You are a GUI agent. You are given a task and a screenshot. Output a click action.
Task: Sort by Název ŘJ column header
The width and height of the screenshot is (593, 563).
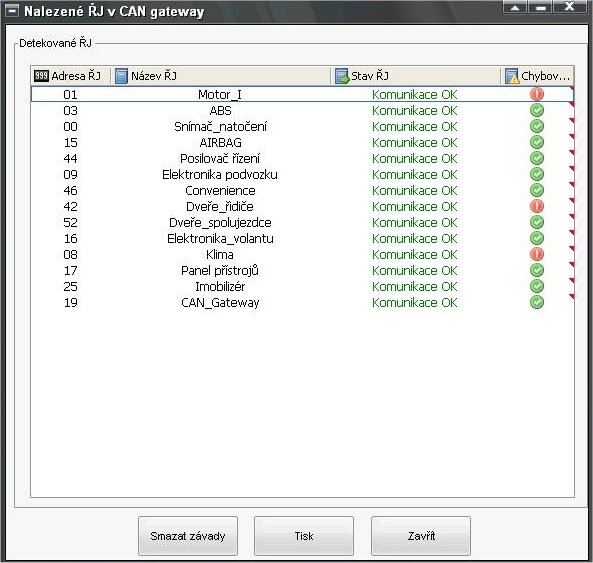pos(221,76)
